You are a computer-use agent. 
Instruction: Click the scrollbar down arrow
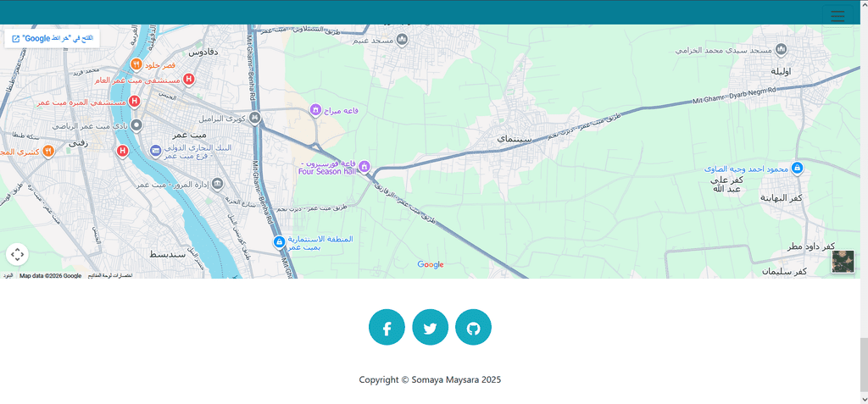point(864,398)
